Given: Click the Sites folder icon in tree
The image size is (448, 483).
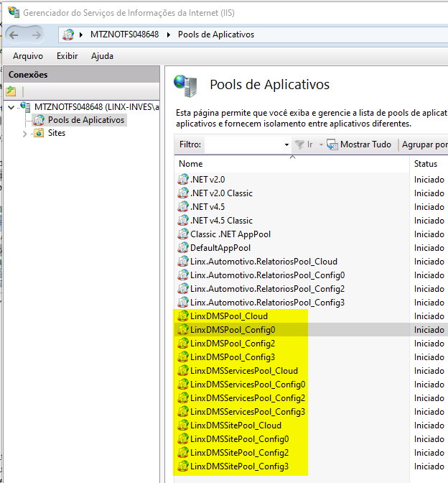Looking at the screenshot, I should click(39, 133).
